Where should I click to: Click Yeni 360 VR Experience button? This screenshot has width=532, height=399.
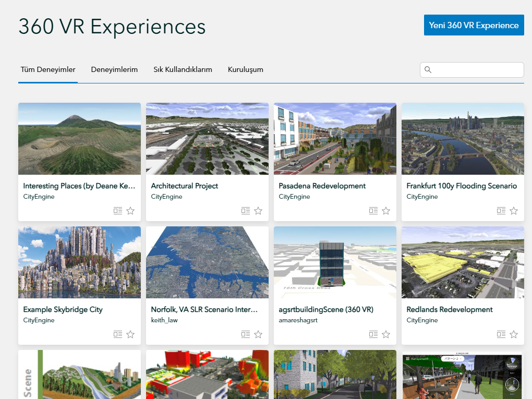coord(474,25)
